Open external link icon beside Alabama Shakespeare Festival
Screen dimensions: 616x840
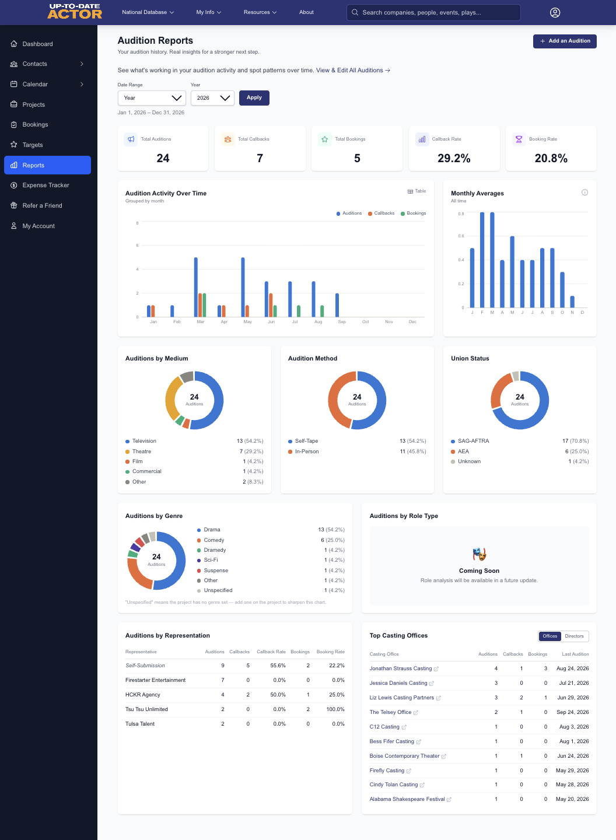(449, 800)
